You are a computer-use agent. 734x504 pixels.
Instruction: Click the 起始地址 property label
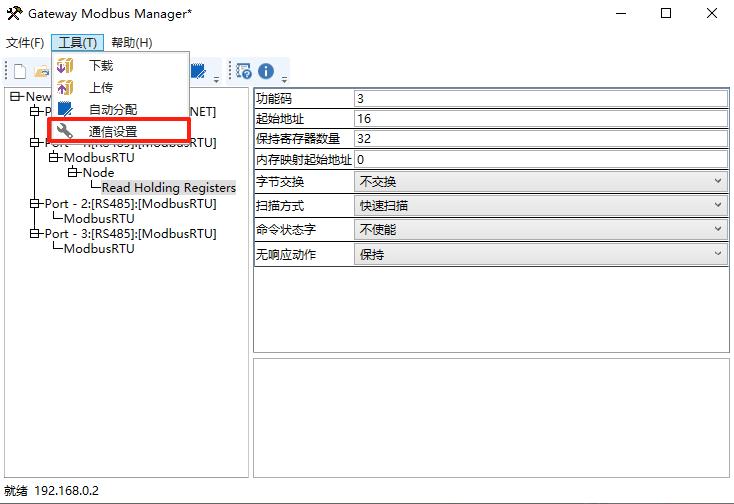pyautogui.click(x=280, y=119)
